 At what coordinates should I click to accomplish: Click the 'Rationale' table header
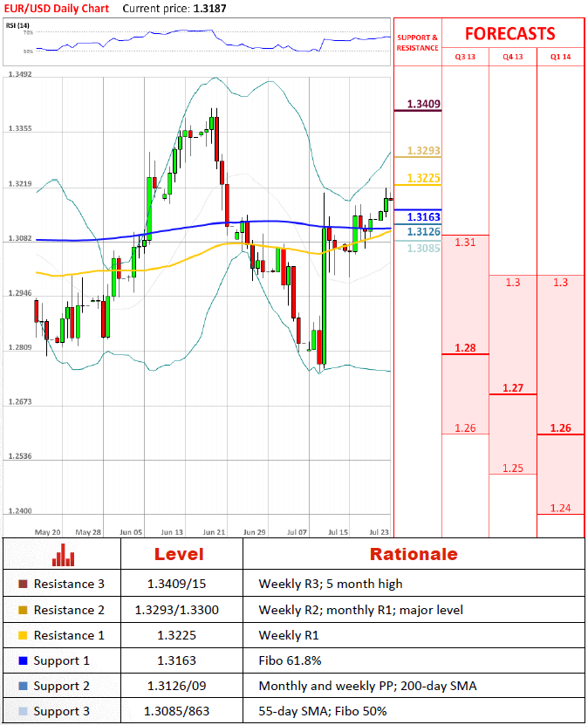coord(414,554)
